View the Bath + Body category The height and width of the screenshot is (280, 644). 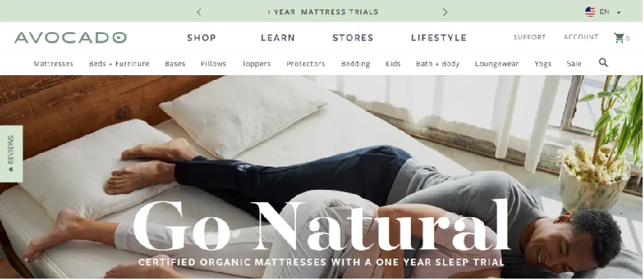coord(438,64)
